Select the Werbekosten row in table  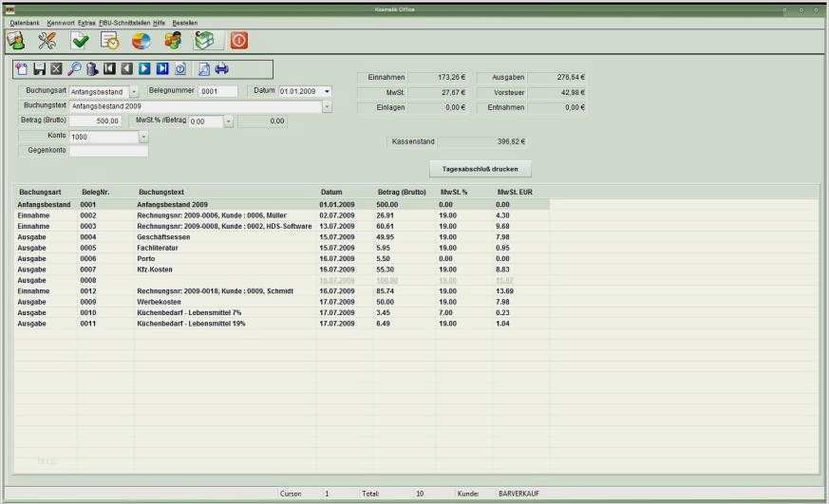[x=162, y=301]
